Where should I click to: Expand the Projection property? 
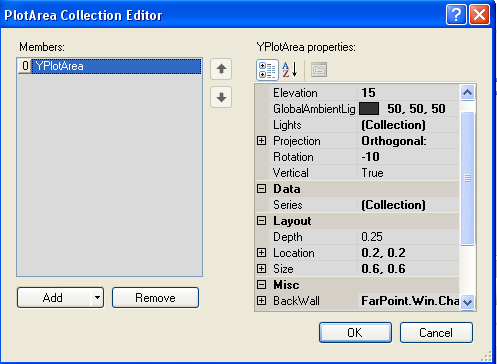point(262,141)
